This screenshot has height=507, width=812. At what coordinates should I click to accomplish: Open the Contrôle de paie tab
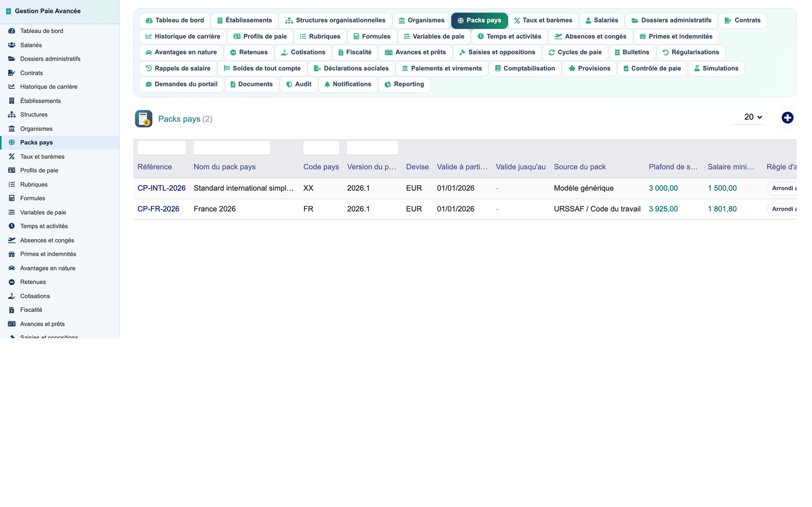click(652, 68)
